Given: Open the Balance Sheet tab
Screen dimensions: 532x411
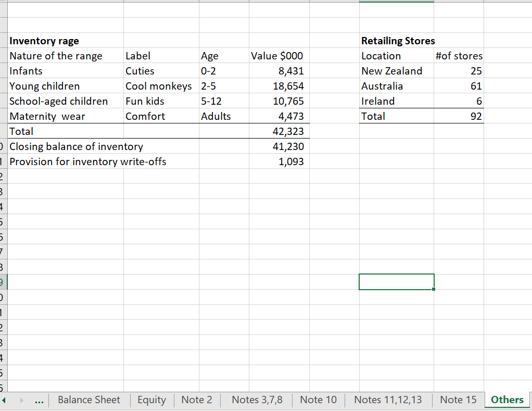Looking at the screenshot, I should pos(89,400).
